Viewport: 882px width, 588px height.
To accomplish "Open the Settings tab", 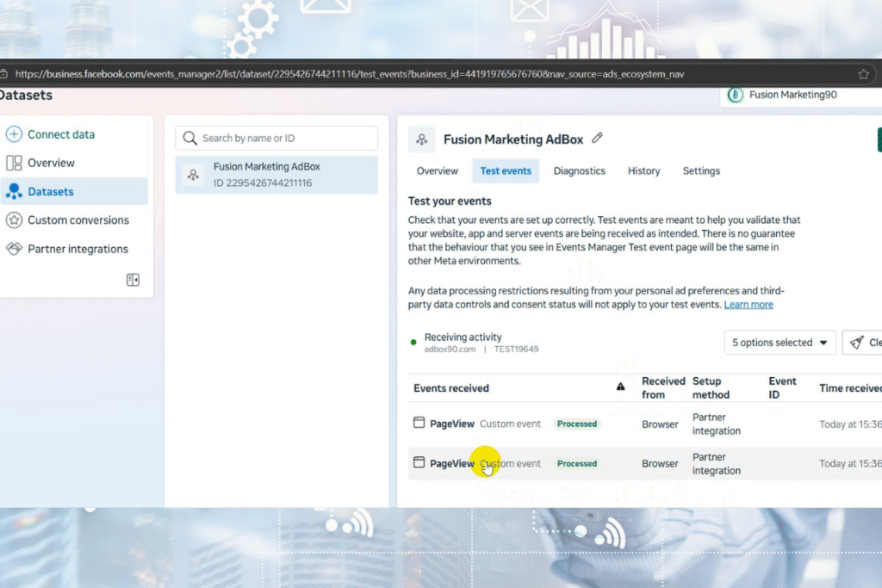I will [700, 170].
